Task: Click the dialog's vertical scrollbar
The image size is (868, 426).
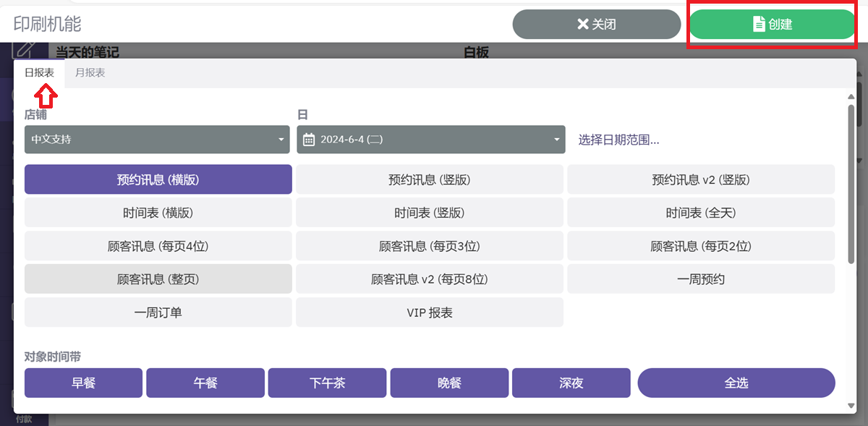Action: [x=851, y=183]
